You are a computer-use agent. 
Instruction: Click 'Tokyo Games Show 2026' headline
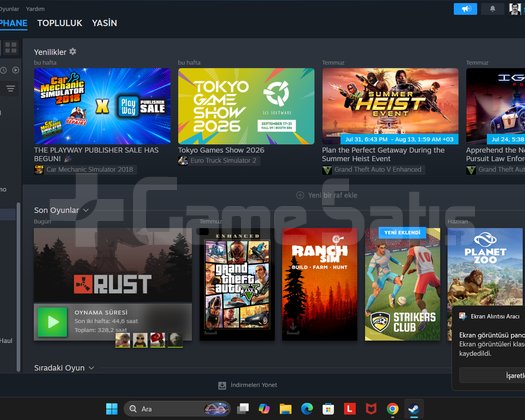tap(221, 150)
